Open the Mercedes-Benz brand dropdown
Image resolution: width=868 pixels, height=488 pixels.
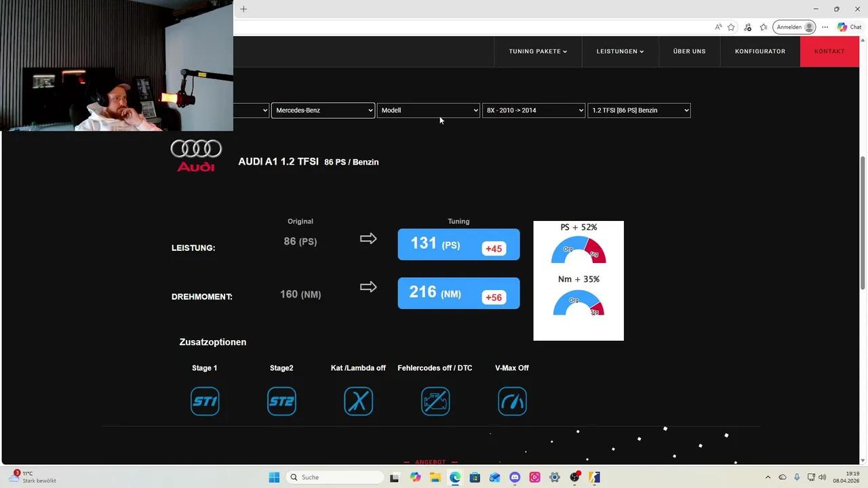pyautogui.click(x=323, y=110)
